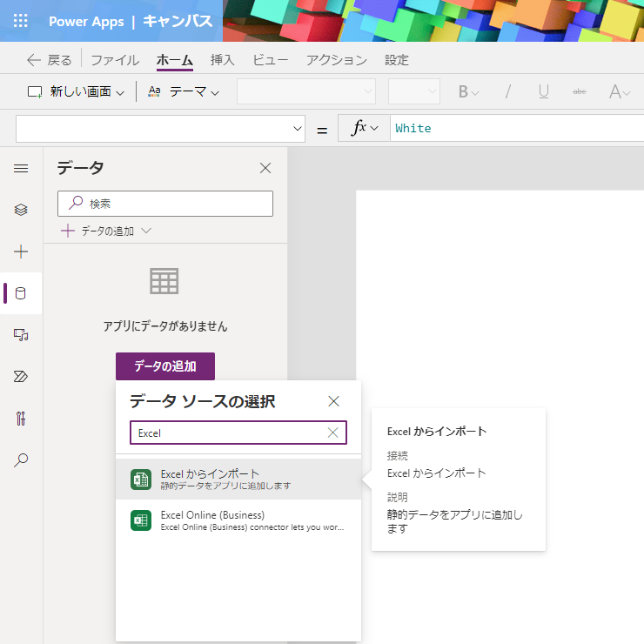This screenshot has height=644, width=644.
Task: Toggle underline formatting
Action: pyautogui.click(x=543, y=91)
